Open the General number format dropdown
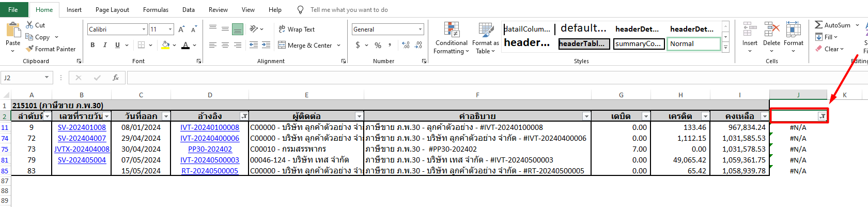Viewport: 868px width, 207px height. click(421, 29)
